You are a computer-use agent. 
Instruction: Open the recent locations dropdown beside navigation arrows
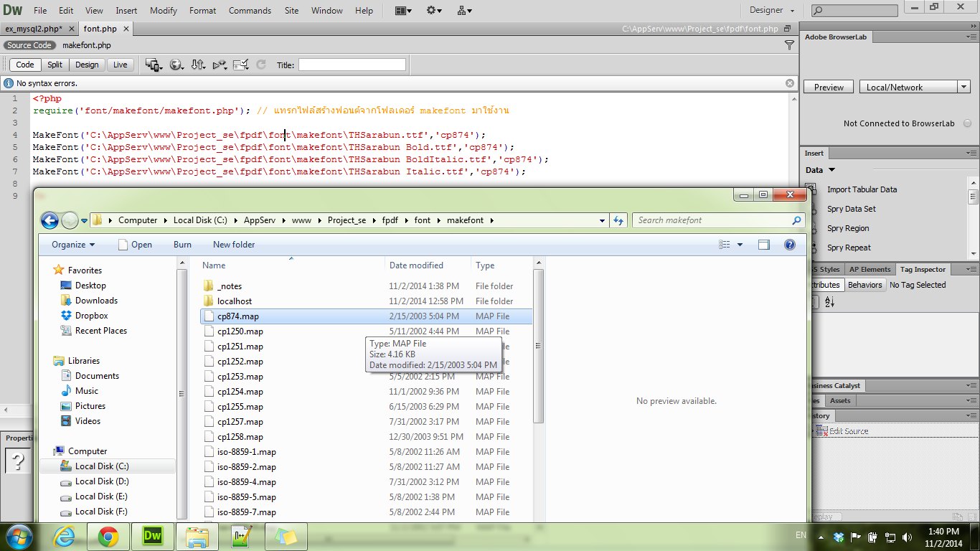[x=84, y=221]
